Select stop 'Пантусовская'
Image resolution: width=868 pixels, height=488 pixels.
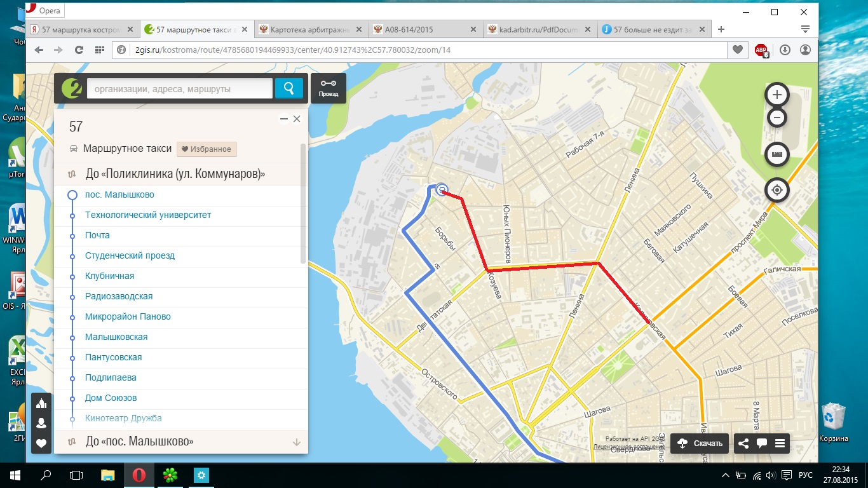click(113, 357)
